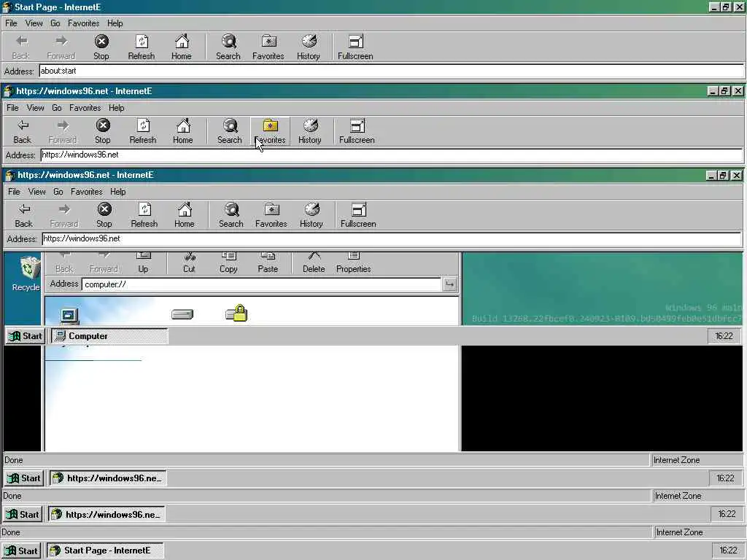
Task: Open File menu in front windows96.net window
Action: [x=14, y=192]
